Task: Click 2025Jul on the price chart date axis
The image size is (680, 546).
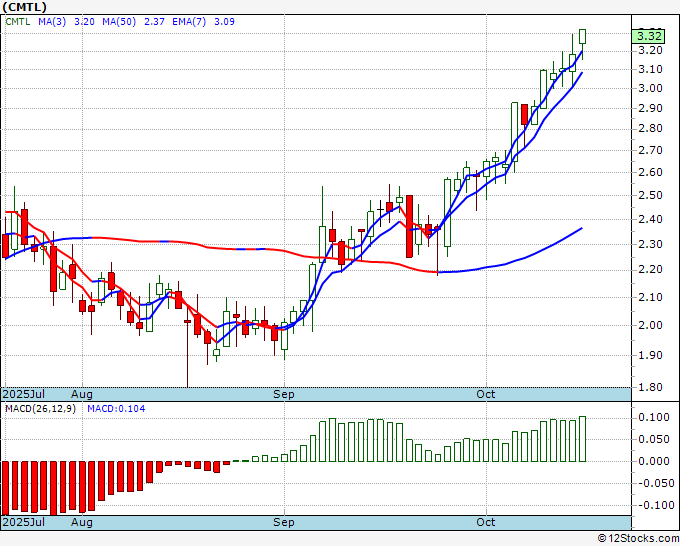Action: [24, 394]
